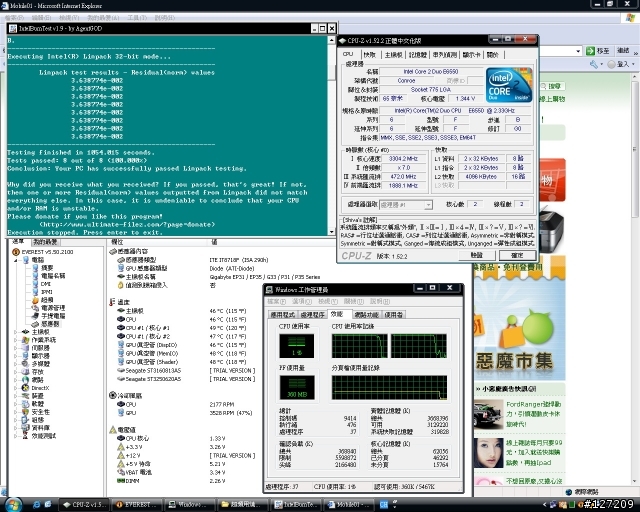640x512 pixels.
Task: Click the IntelBurnTest console scroll down arrow
Action: (331, 232)
